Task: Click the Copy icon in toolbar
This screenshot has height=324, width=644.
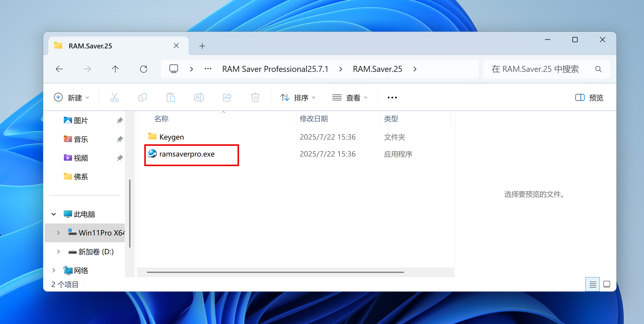Action: (x=142, y=98)
